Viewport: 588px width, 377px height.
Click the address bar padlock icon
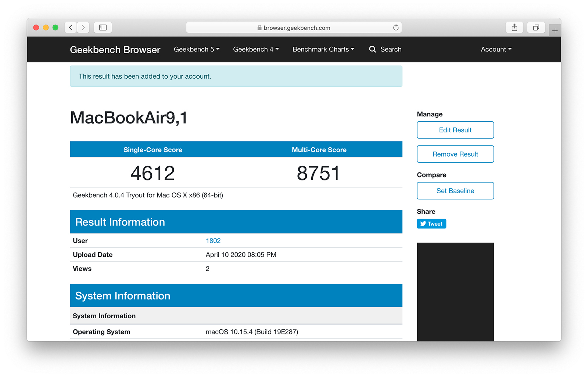click(x=259, y=28)
